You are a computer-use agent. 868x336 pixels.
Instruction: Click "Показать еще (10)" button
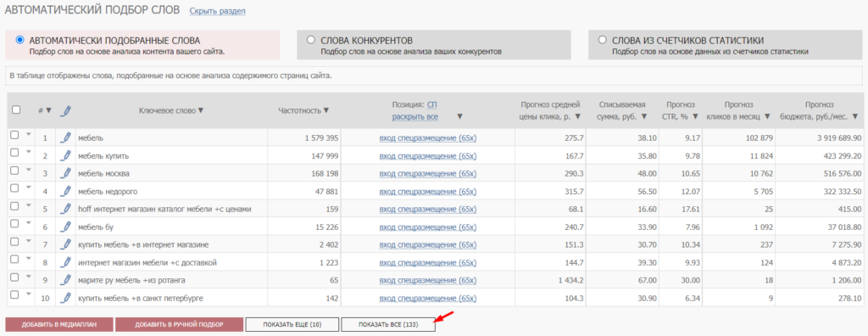(292, 324)
